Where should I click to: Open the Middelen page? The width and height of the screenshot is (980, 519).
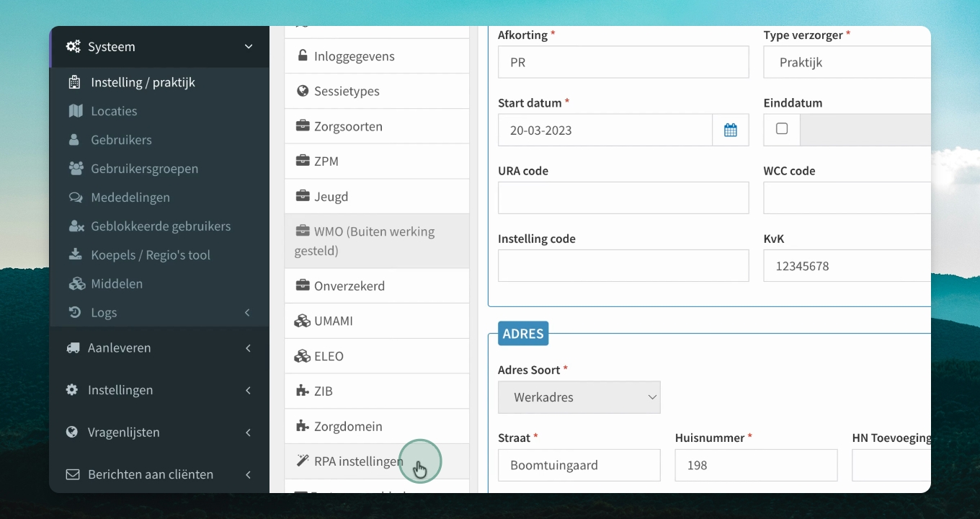[x=117, y=284]
